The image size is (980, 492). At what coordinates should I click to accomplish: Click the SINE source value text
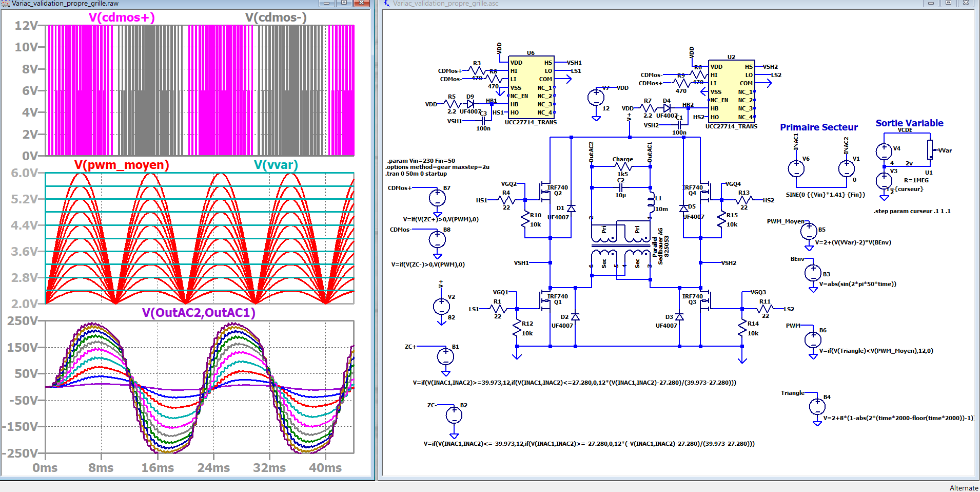pos(826,195)
